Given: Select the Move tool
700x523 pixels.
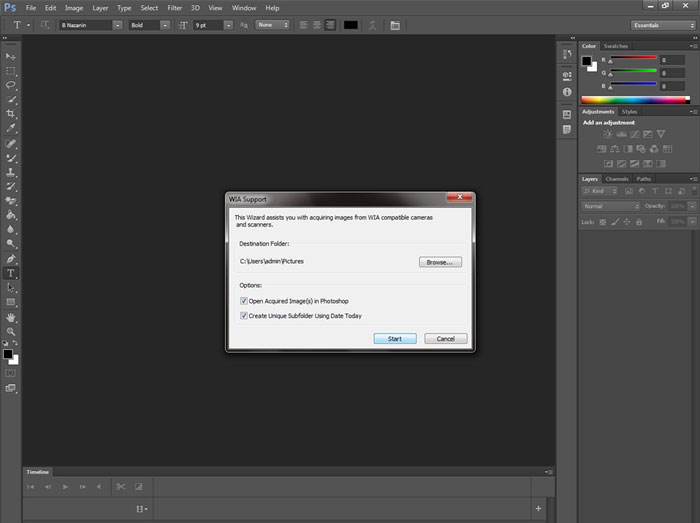Looking at the screenshot, I should pos(11,57).
